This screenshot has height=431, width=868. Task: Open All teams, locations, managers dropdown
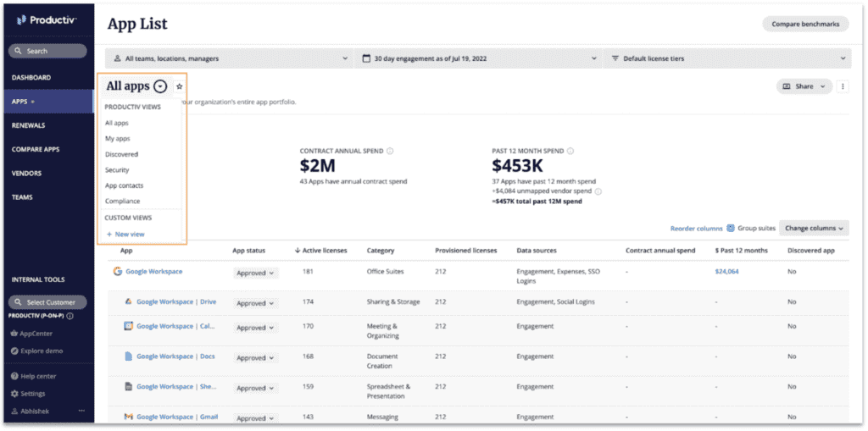point(229,58)
